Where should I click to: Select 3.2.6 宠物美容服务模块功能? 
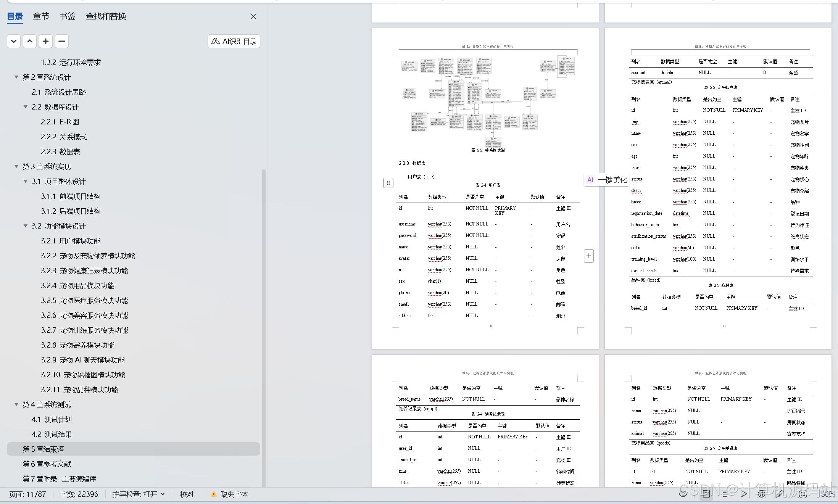click(84, 315)
